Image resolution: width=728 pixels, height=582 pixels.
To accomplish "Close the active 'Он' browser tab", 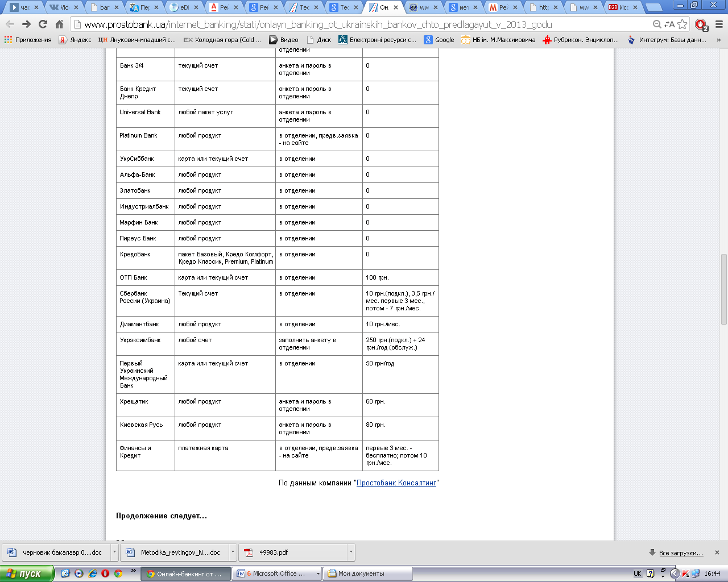I will [x=396, y=7].
